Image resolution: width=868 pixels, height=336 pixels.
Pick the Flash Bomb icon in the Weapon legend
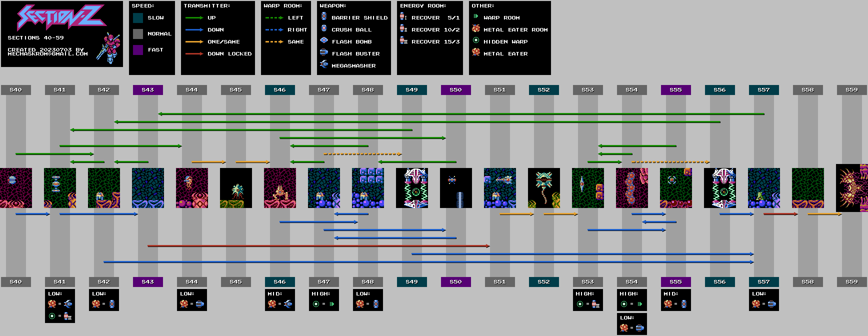tap(324, 40)
